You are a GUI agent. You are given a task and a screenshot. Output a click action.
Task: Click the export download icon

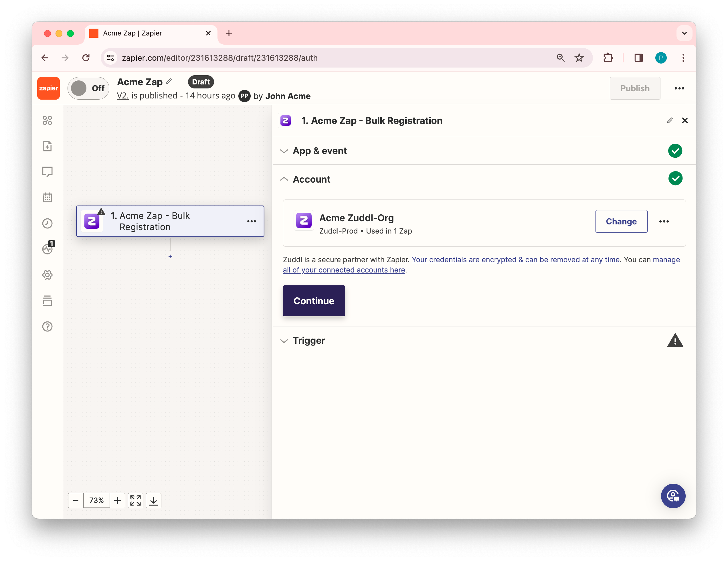pos(153,500)
